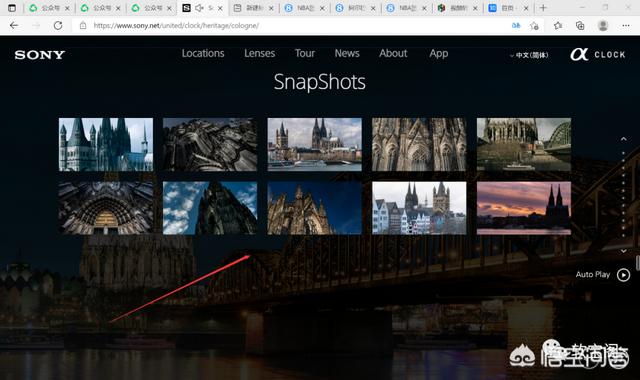Open blue-tinted cathedral spires snapshot

(106, 144)
